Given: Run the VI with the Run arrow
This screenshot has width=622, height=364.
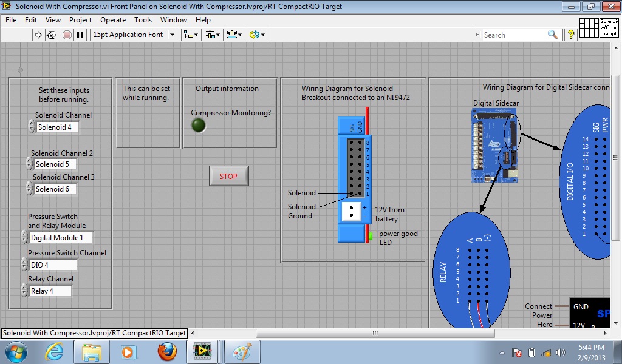Looking at the screenshot, I should (x=38, y=35).
